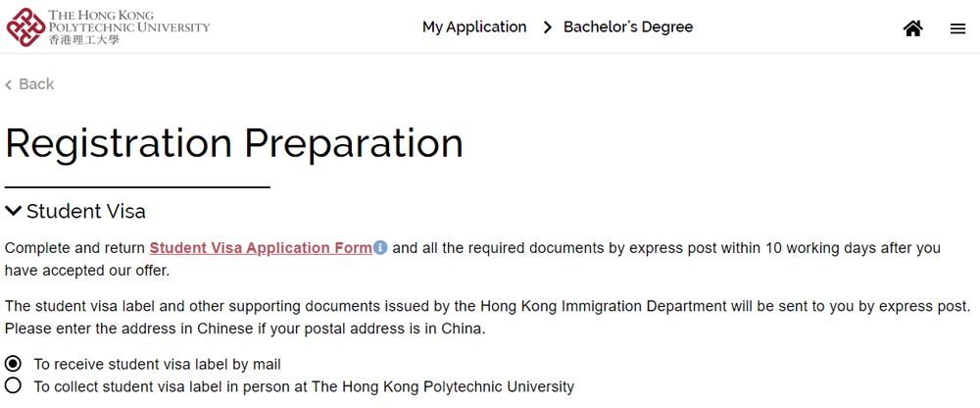
Task: Click the breadcrumb arrow after My Application
Action: (548, 27)
